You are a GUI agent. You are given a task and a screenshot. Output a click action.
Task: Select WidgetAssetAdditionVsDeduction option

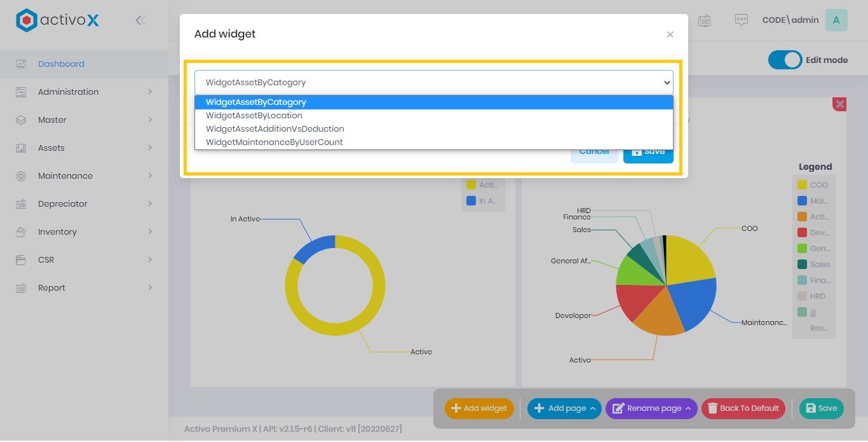[275, 129]
